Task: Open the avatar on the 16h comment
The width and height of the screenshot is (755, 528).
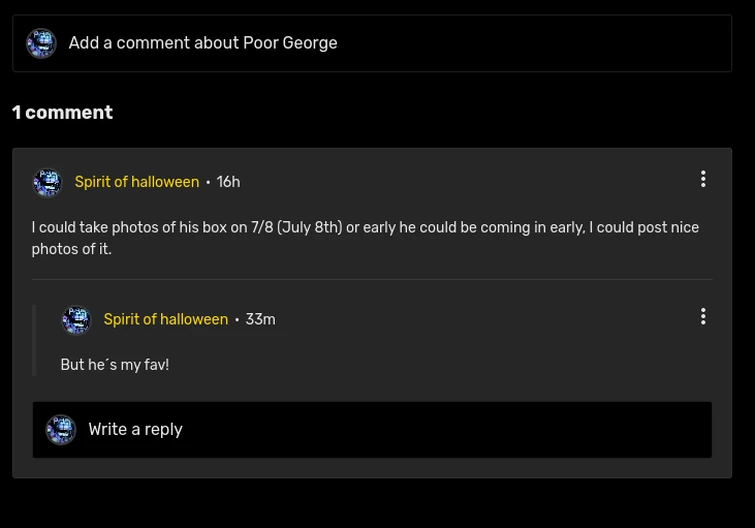Action: tap(47, 182)
